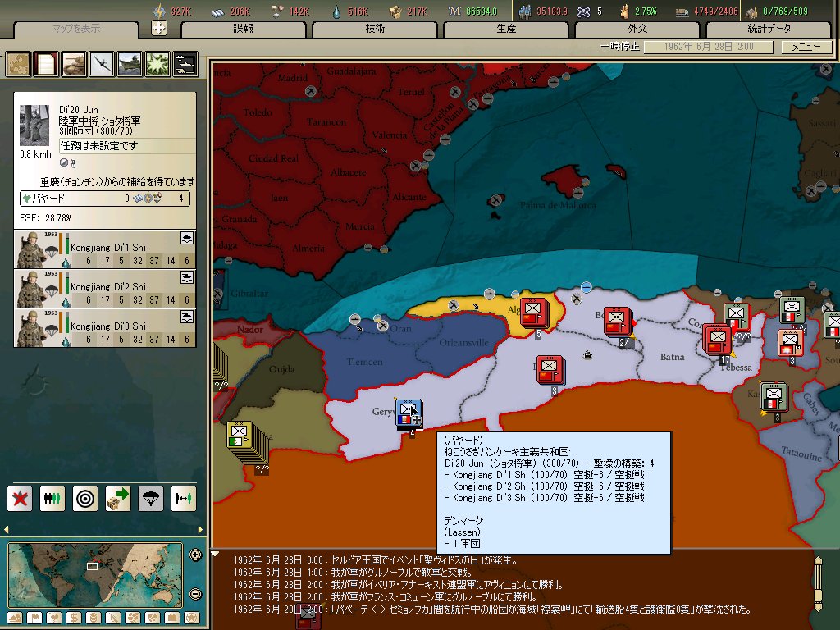Toggle detach icon on Kongjiang Di'1 Shi row
Screen dimensions: 840x630
[x=187, y=238]
